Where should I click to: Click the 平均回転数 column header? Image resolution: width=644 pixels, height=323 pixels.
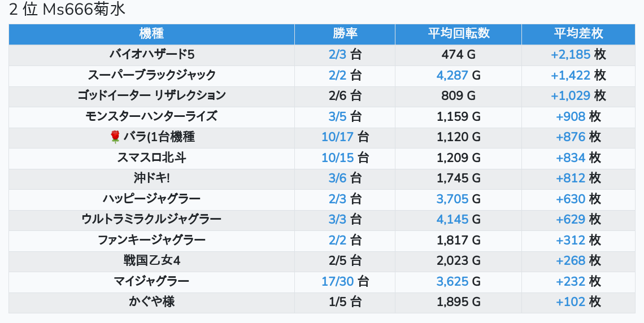point(458,34)
